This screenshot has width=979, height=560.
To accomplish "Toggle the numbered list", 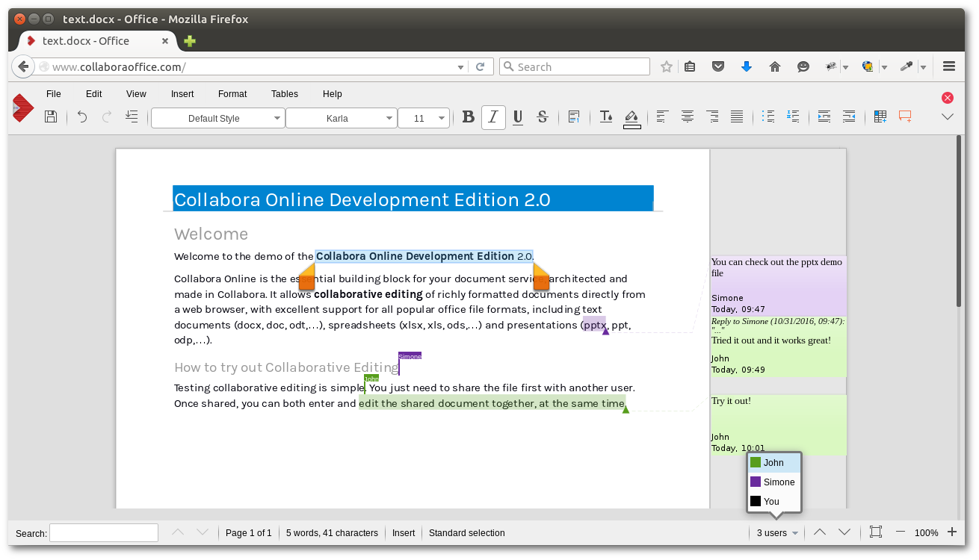I will click(793, 116).
